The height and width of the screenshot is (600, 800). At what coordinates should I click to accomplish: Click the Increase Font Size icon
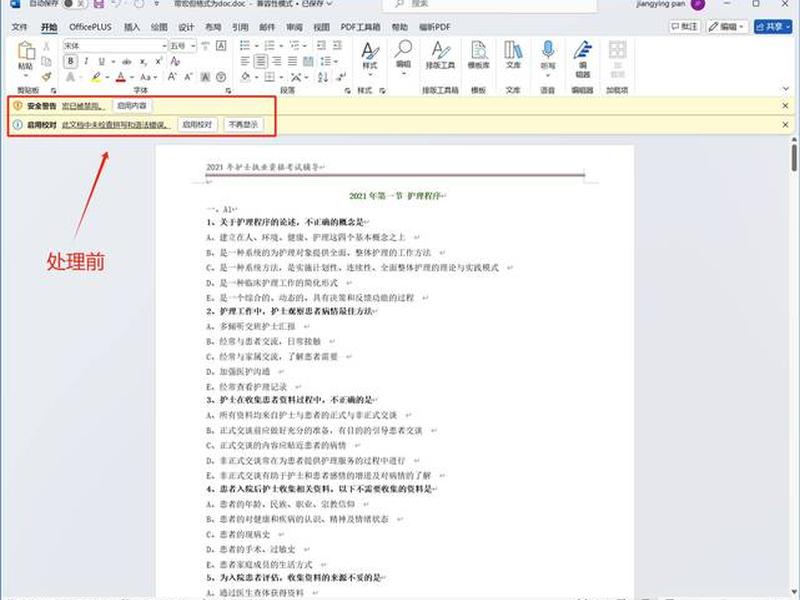[172, 77]
